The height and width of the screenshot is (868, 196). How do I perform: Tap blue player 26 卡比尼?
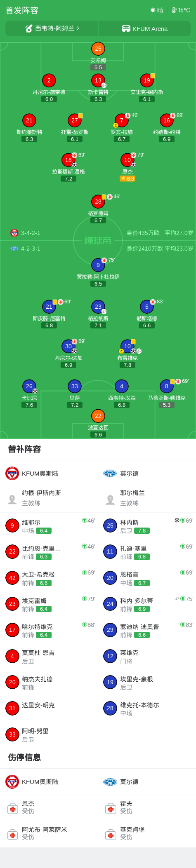coord(29,386)
